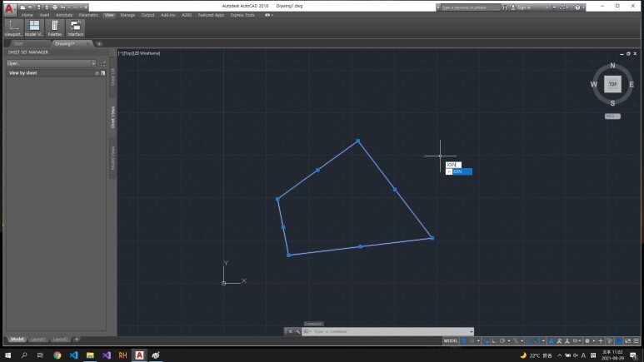Viewport: 644px width, 362px height.
Task: Switch to the Home ribbon tab
Action: point(27,15)
